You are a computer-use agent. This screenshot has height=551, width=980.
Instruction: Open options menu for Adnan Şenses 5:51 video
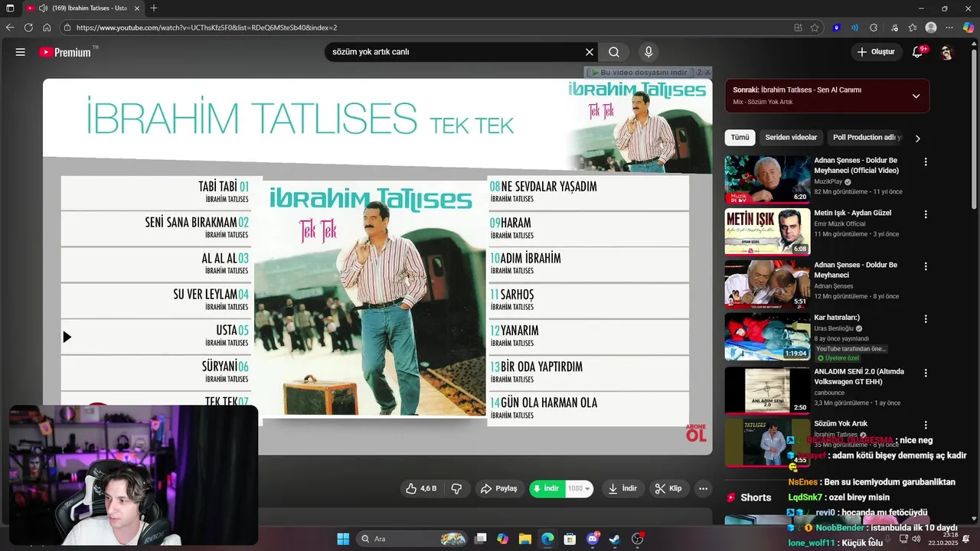(x=926, y=266)
